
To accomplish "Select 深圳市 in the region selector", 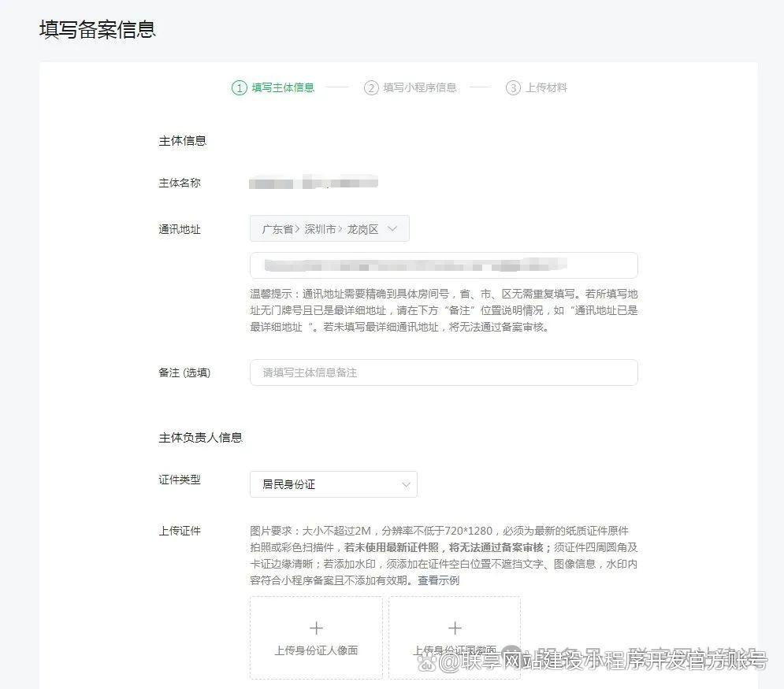I will pyautogui.click(x=320, y=229).
